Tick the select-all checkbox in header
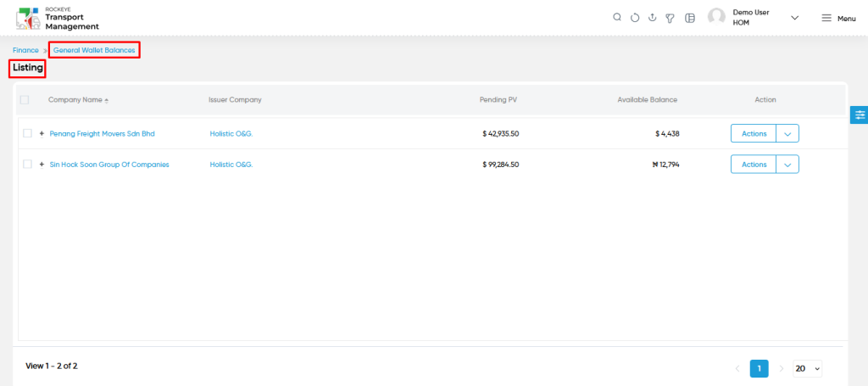 [25, 100]
